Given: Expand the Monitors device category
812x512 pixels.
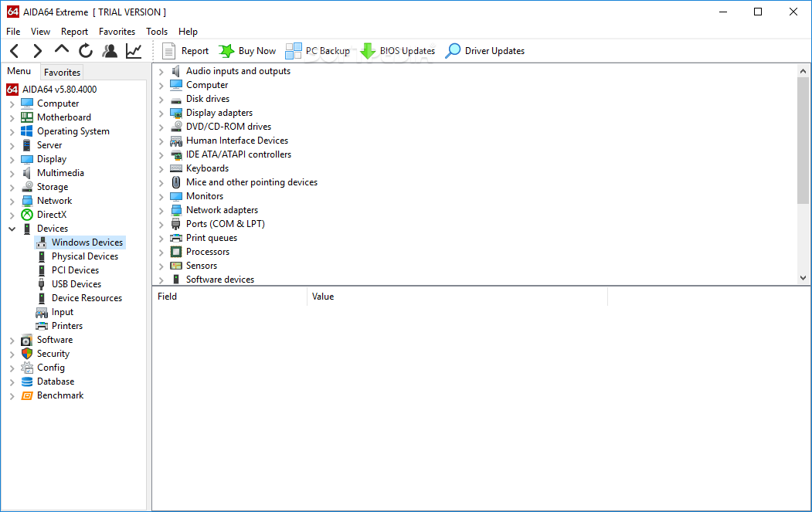Looking at the screenshot, I should (161, 197).
